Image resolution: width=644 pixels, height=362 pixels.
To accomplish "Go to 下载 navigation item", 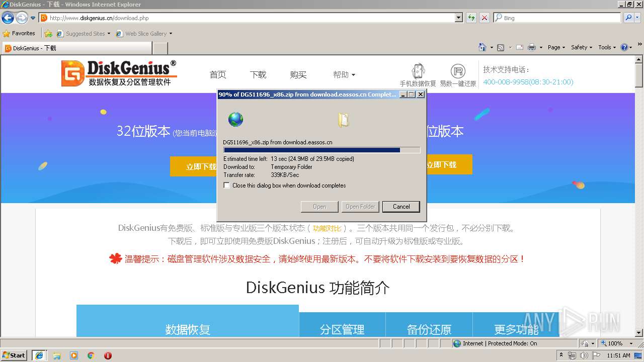I will tap(258, 74).
